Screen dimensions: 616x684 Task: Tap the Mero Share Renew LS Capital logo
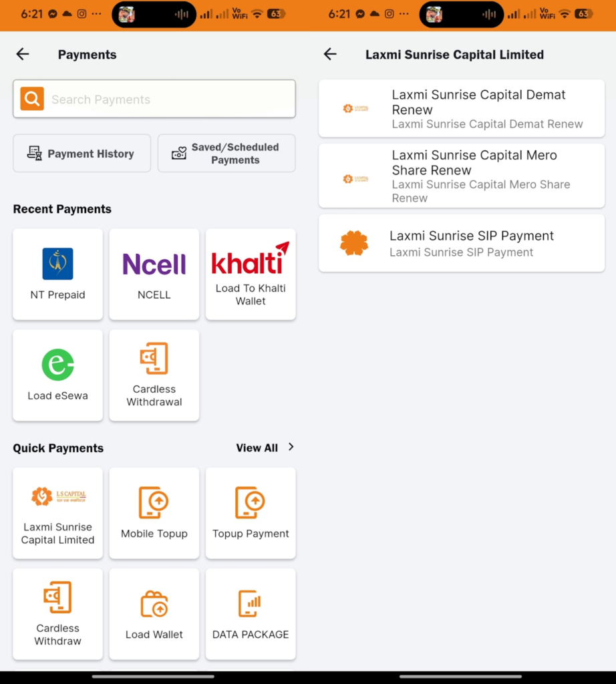coord(355,179)
